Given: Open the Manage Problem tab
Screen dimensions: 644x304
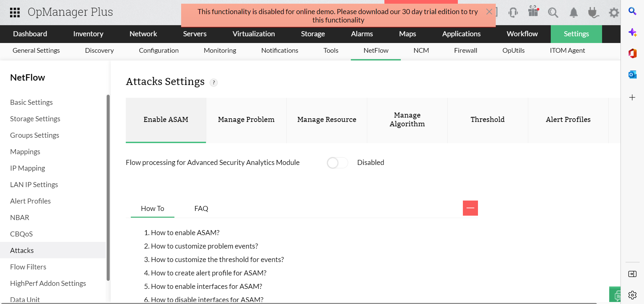Looking at the screenshot, I should (246, 120).
